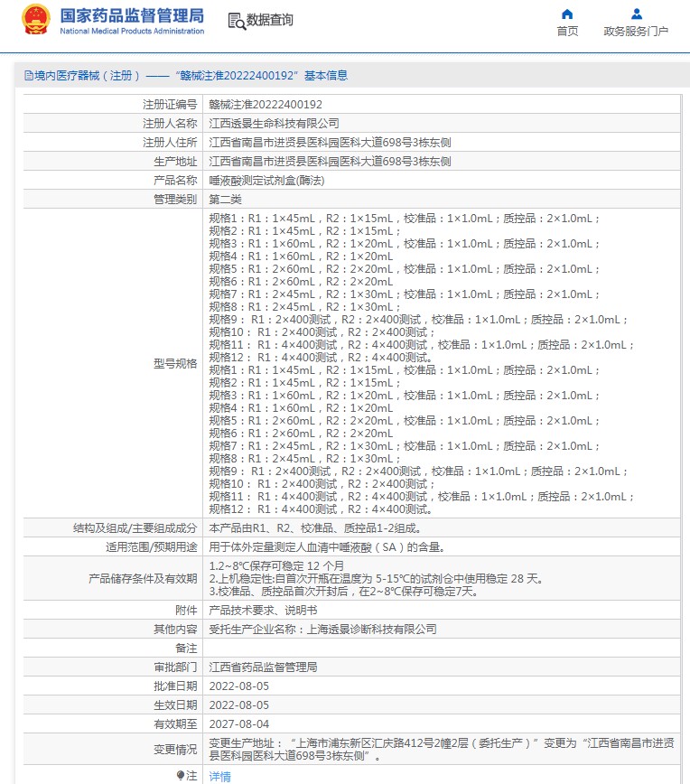Select the storage line 2~8℃保存可稳定 12 个月
The height and width of the screenshot is (784, 690).
276,566
